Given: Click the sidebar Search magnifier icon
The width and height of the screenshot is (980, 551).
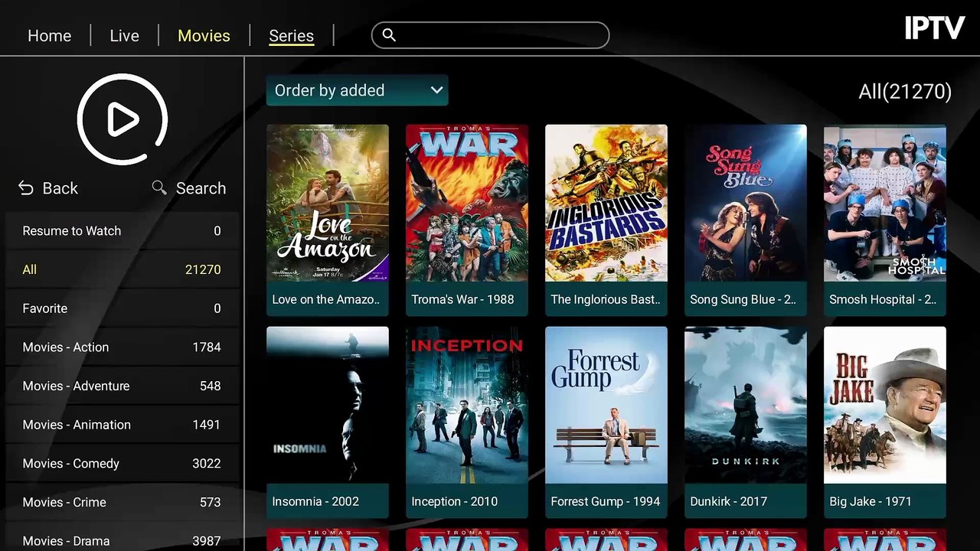Looking at the screenshot, I should pos(159,187).
